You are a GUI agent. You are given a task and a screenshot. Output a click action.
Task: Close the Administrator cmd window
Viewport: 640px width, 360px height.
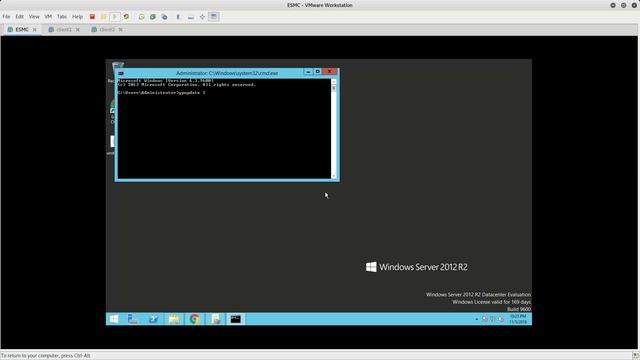pos(329,71)
